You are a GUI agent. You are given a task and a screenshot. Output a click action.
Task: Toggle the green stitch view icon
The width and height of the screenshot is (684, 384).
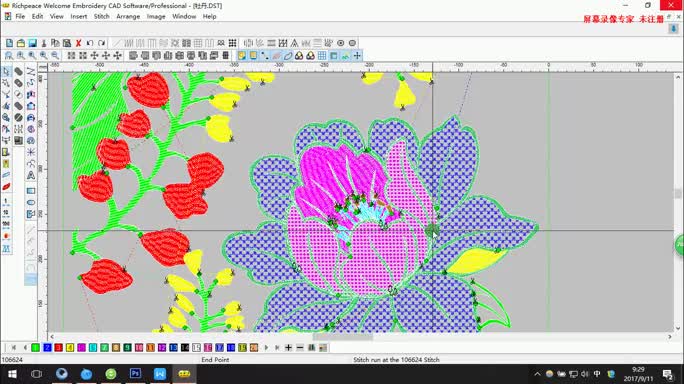[345, 55]
